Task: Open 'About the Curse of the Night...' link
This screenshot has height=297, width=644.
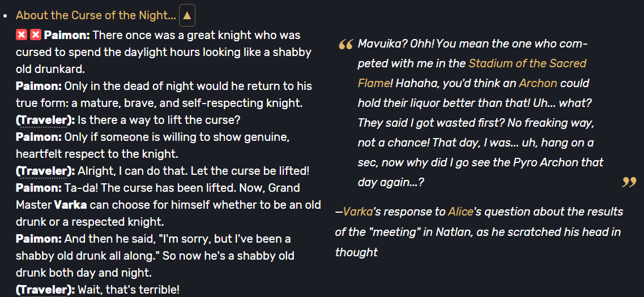Action: click(96, 16)
